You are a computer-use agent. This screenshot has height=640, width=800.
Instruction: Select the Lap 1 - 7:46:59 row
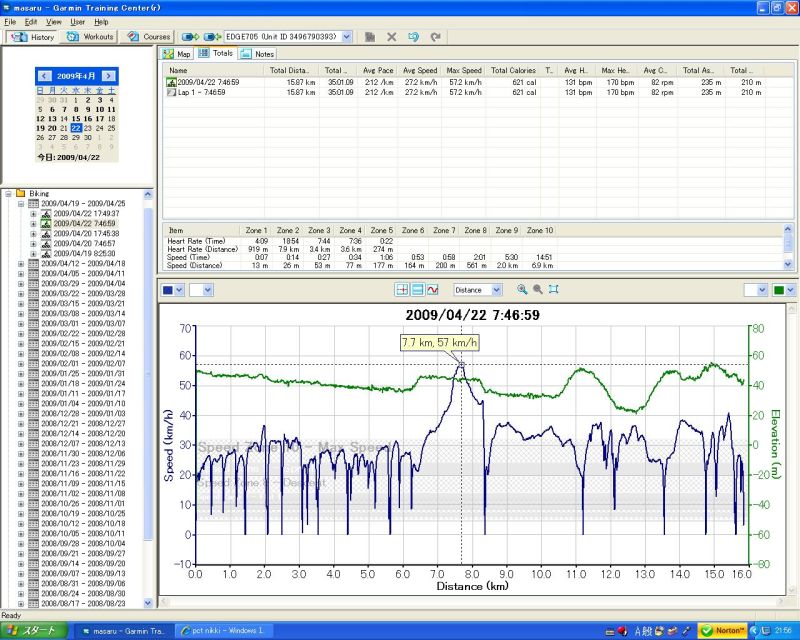coord(463,92)
